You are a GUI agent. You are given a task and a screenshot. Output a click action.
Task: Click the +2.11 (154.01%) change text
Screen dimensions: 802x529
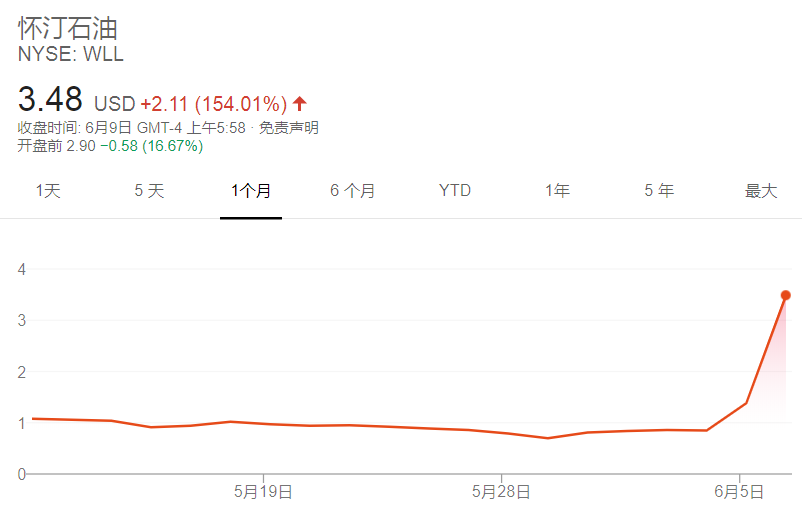coord(213,104)
